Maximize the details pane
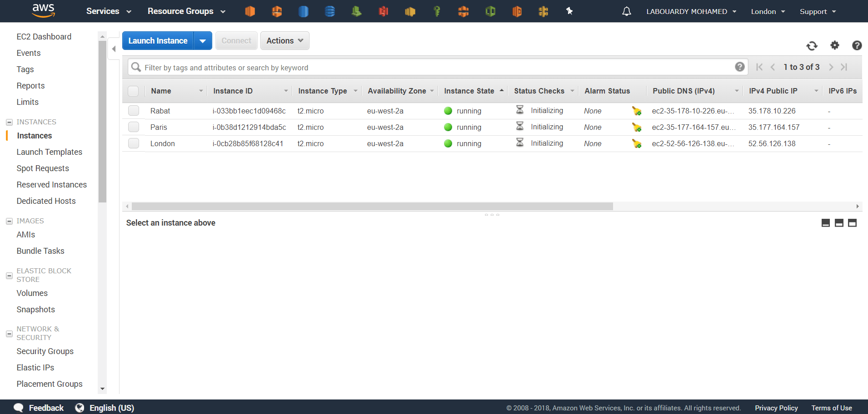Screen dimensions: 868x414 852,223
